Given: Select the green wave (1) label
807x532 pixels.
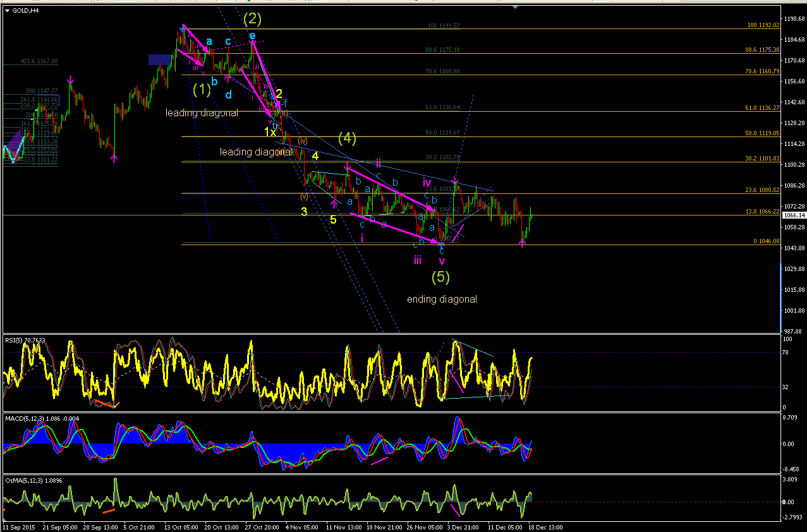Looking at the screenshot, I should click(x=202, y=90).
